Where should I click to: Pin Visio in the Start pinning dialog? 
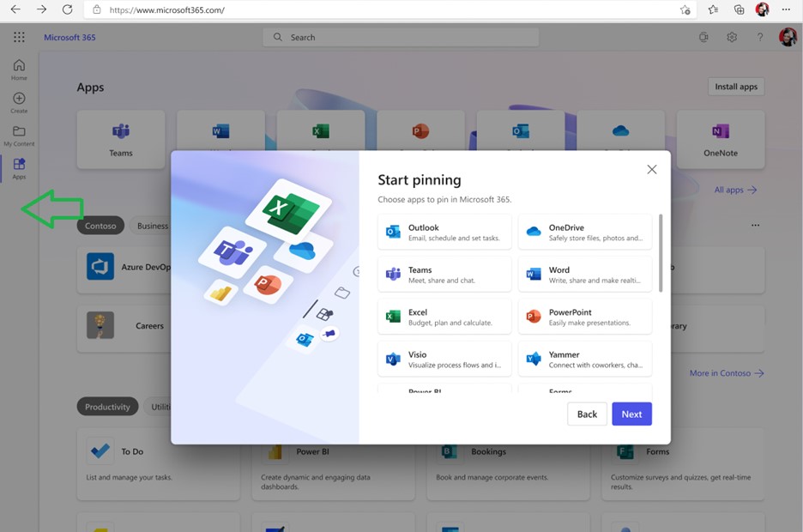tap(444, 359)
